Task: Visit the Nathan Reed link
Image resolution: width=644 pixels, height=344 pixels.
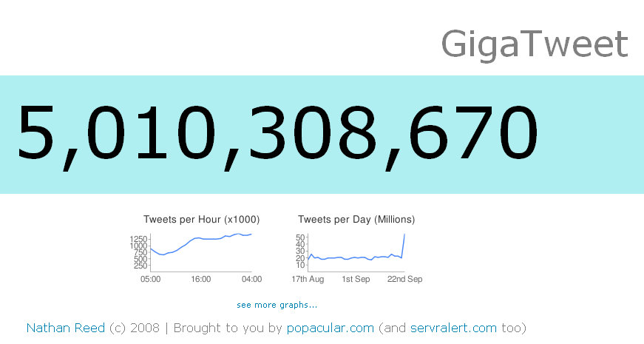Action: click(x=66, y=328)
